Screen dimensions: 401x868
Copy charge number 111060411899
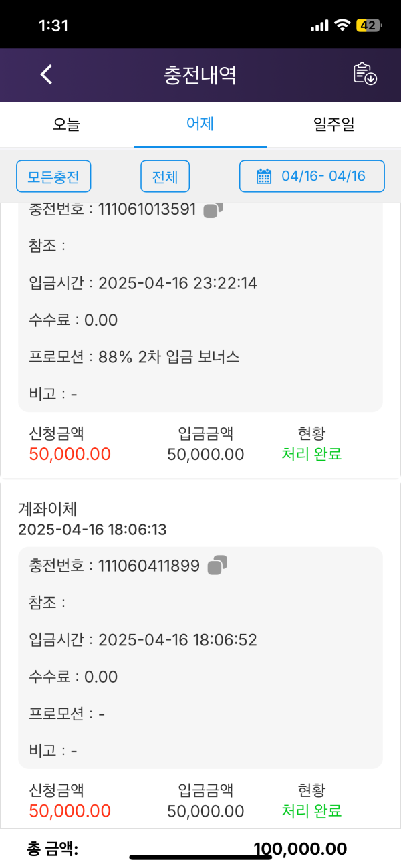tap(217, 566)
